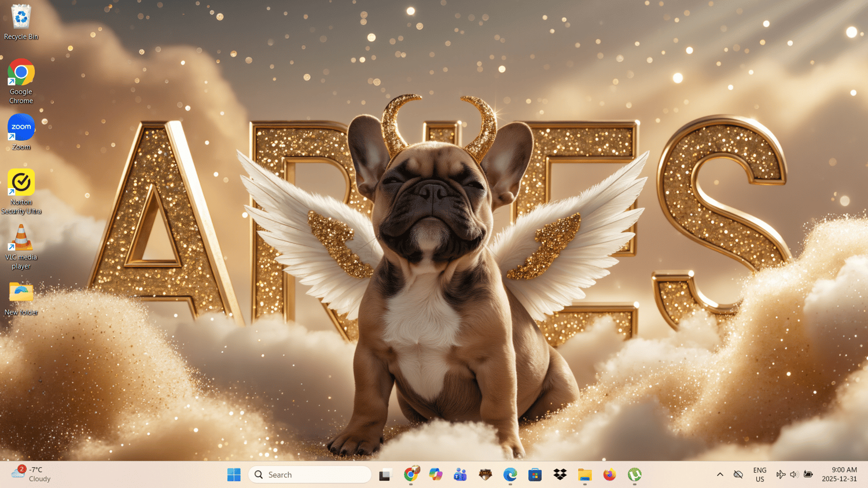The width and height of the screenshot is (868, 488).
Task: Select the Google Chrome desktop shortcut
Action: (x=21, y=81)
